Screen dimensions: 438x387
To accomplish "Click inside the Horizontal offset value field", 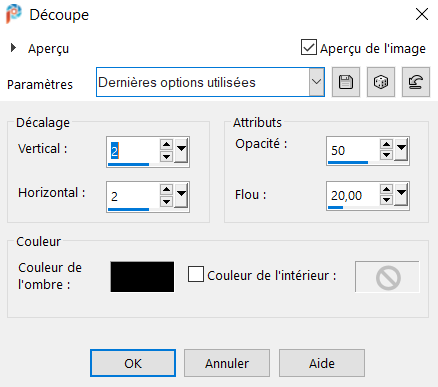I will point(133,196).
